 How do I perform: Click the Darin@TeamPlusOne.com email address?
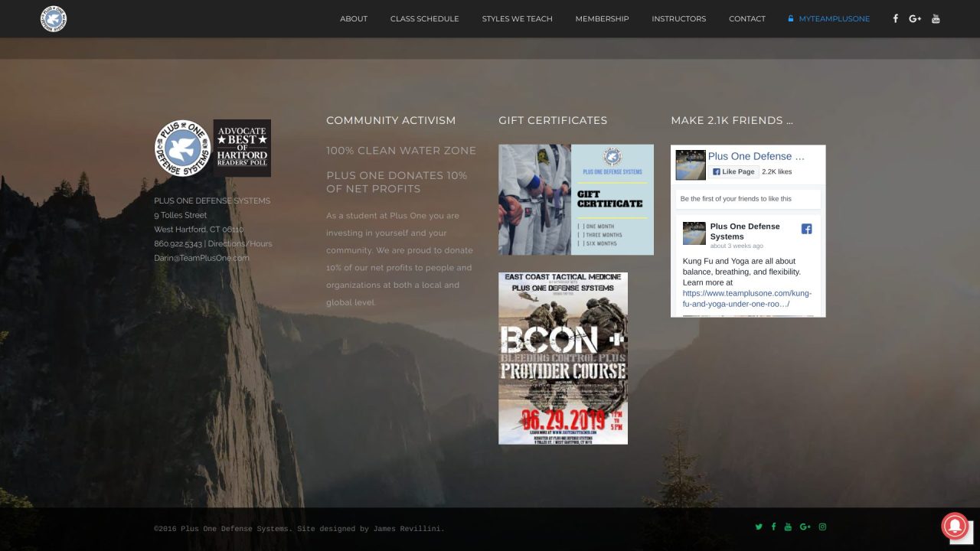[x=202, y=258]
